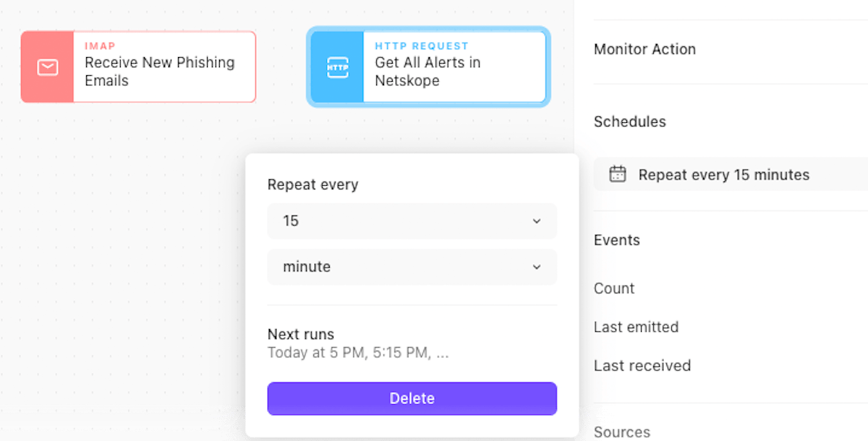Click the Last emitted events row
868x441 pixels.
[636, 327]
